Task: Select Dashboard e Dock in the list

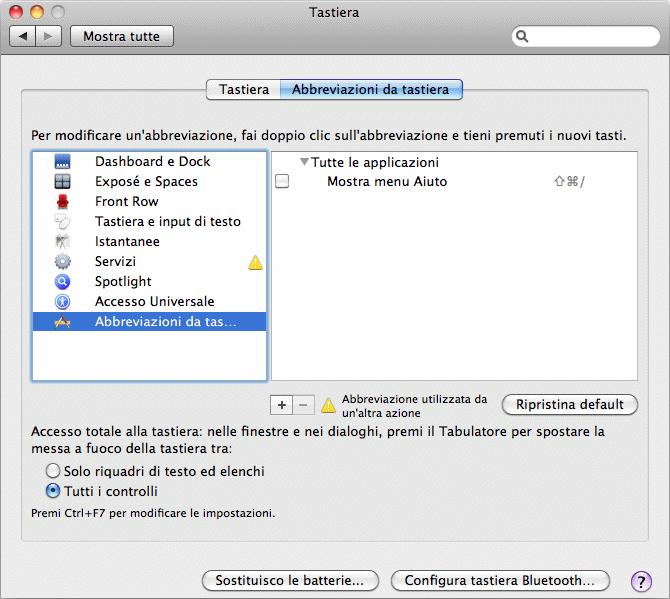Action: click(149, 161)
